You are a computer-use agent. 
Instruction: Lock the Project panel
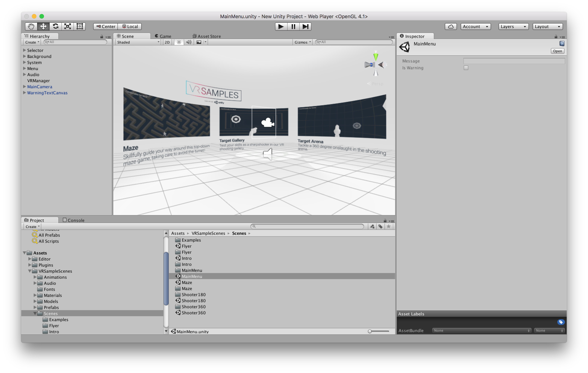[x=385, y=221]
